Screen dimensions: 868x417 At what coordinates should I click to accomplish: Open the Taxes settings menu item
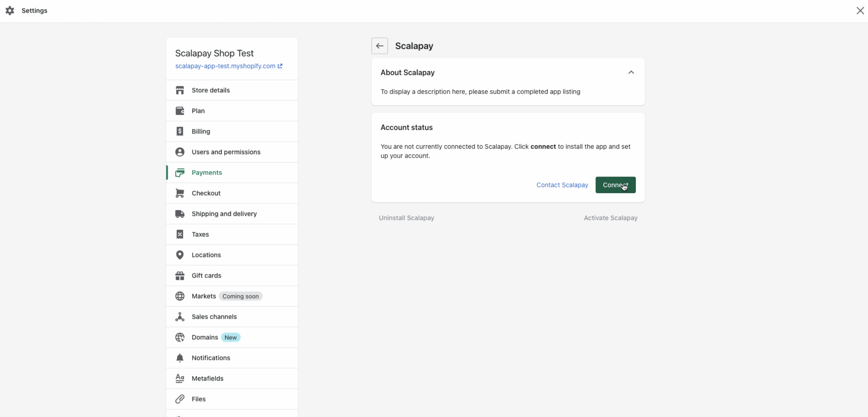point(200,234)
